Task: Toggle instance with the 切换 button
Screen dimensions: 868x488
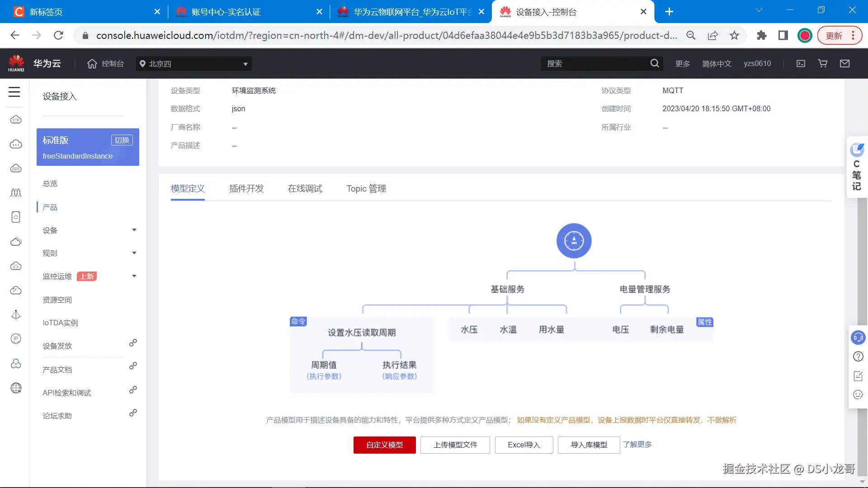Action: click(122, 140)
